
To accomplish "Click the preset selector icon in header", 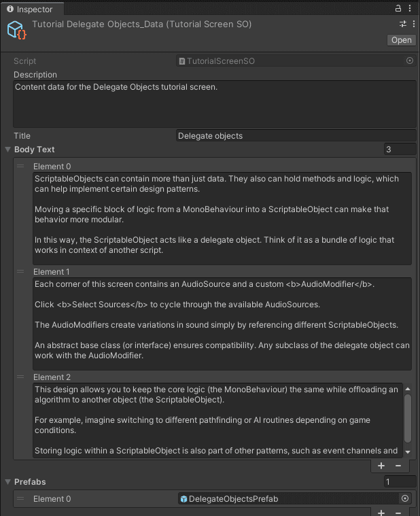I will pos(402,24).
